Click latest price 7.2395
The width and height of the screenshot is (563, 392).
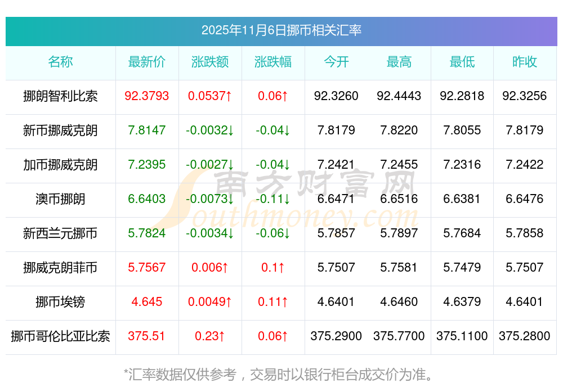click(x=146, y=165)
